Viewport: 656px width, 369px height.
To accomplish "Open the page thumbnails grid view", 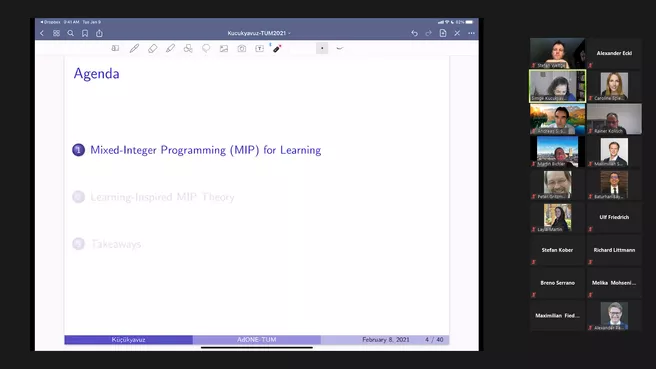I will coord(56,33).
